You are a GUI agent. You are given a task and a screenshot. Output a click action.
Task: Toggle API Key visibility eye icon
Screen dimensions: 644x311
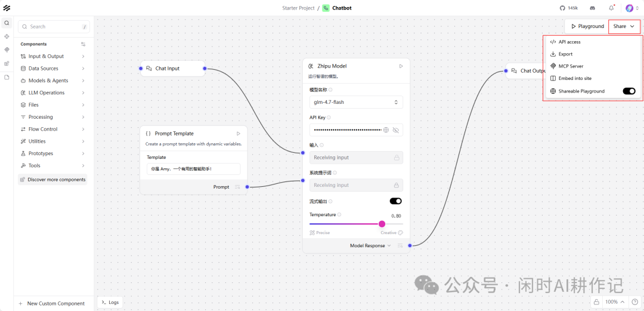coord(396,130)
